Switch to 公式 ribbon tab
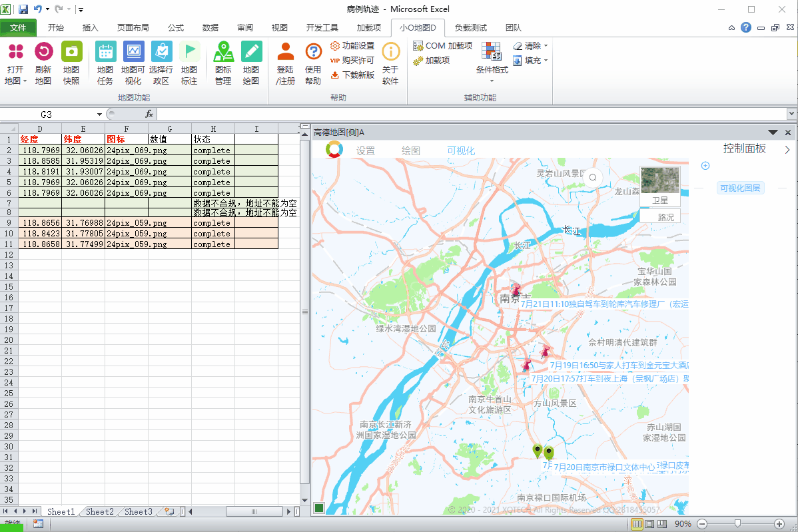Screen dimensions: 798x532 coord(176,27)
